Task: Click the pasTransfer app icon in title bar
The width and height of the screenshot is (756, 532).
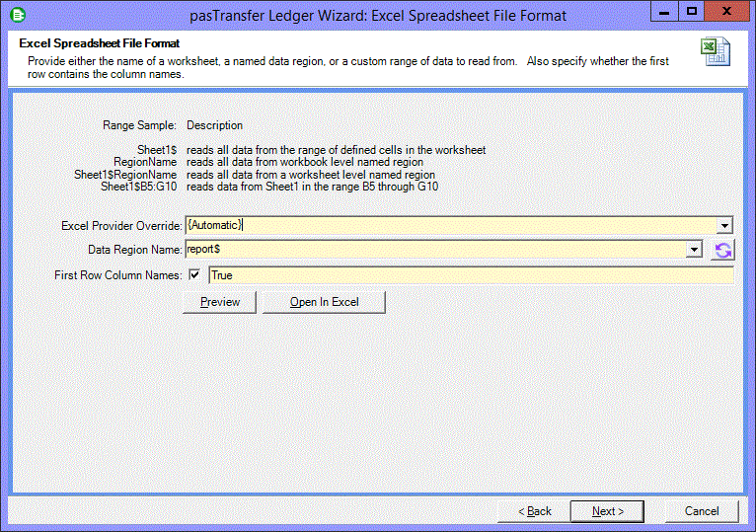Action: (18, 15)
